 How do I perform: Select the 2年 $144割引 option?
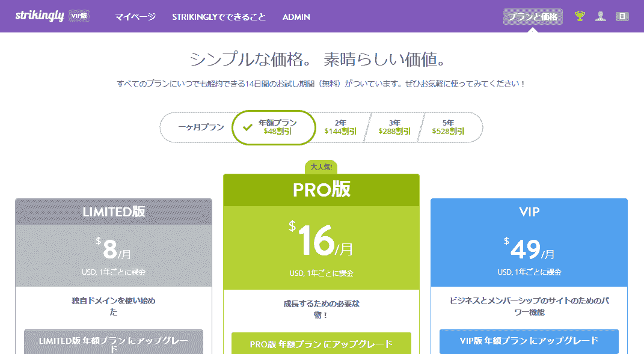click(x=340, y=127)
